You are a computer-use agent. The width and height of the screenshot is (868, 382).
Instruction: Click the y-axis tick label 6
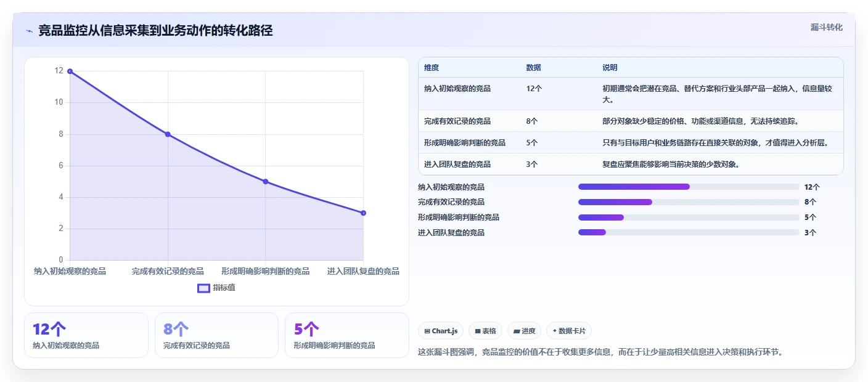61,166
